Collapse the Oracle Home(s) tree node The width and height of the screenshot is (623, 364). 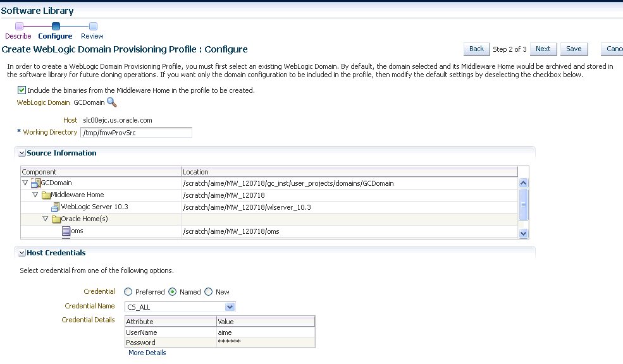pos(45,219)
